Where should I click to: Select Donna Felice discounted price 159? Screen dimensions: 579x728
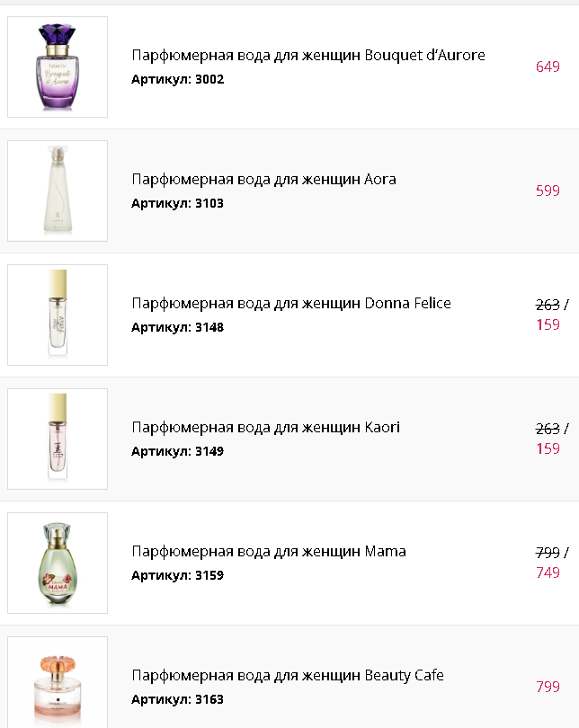tap(548, 324)
